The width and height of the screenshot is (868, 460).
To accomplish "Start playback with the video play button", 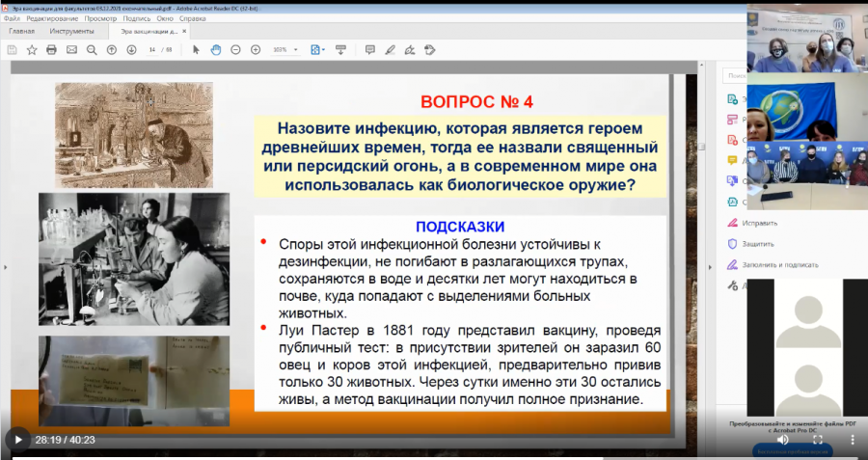I will click(x=17, y=440).
